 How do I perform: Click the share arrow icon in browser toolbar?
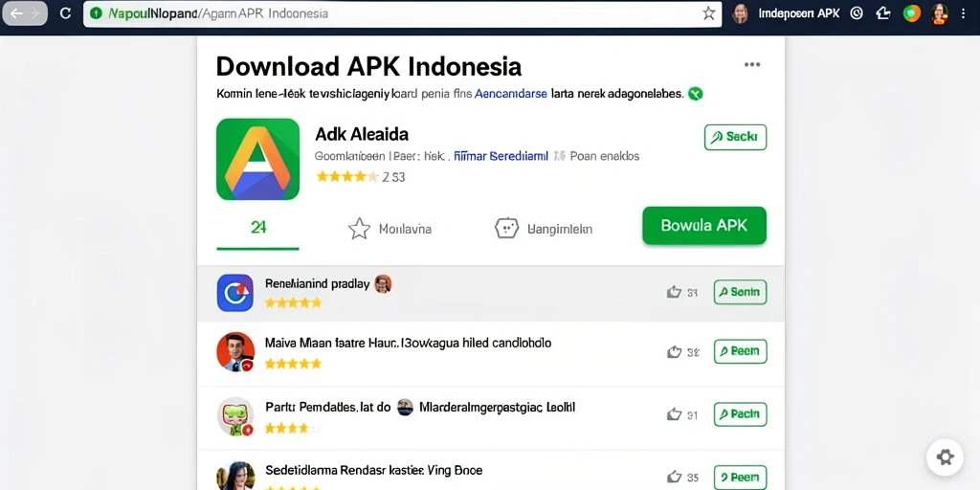coord(883,13)
